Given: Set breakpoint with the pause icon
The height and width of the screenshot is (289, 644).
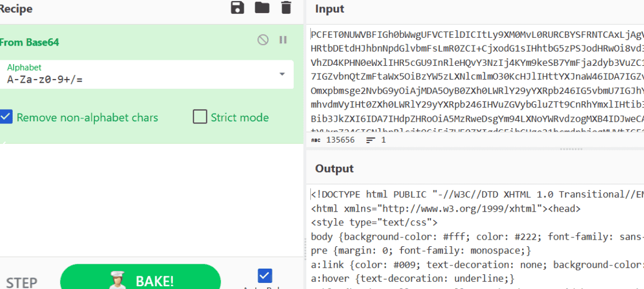Looking at the screenshot, I should click(x=283, y=39).
